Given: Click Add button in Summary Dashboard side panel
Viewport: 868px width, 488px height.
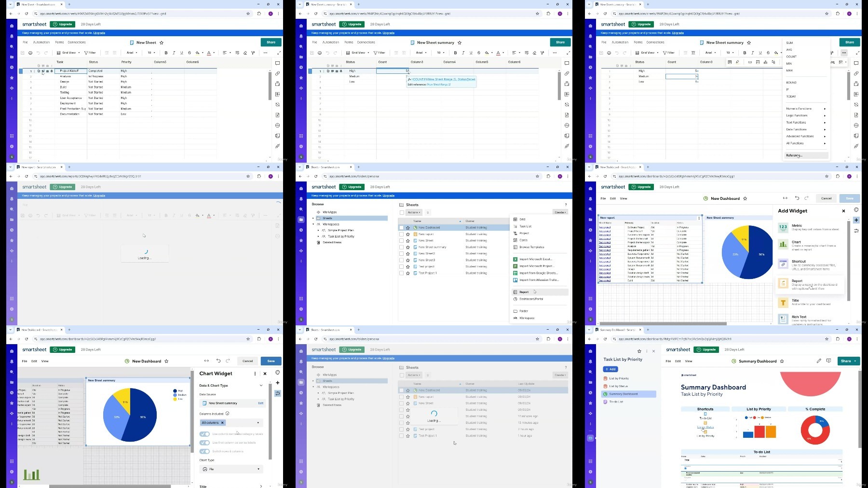Looking at the screenshot, I should [x=610, y=369].
